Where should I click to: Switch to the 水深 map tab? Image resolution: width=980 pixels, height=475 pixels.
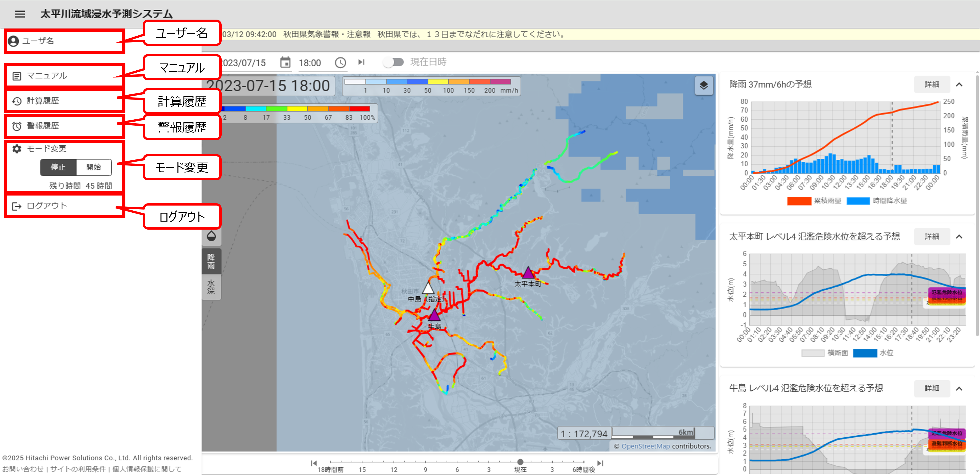tap(211, 287)
